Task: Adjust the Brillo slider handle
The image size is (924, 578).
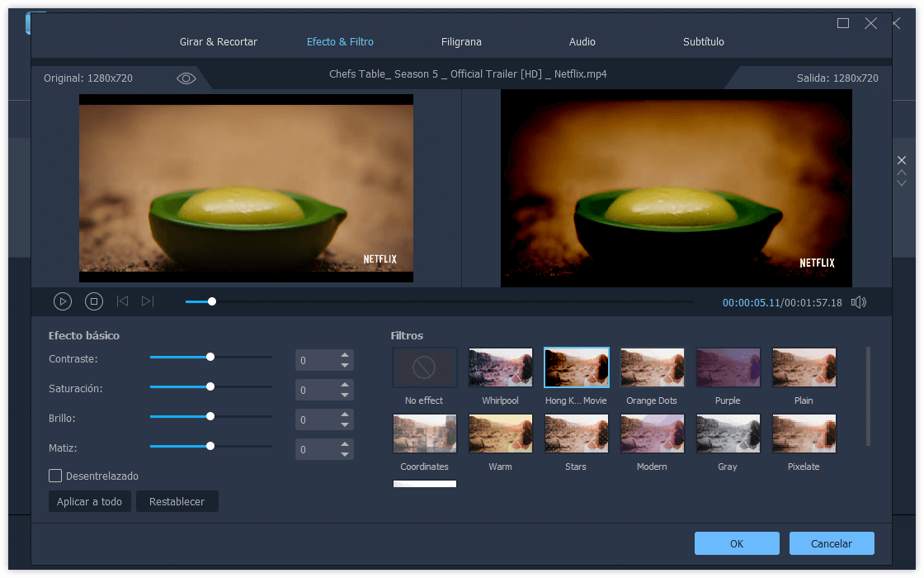Action: [x=210, y=416]
